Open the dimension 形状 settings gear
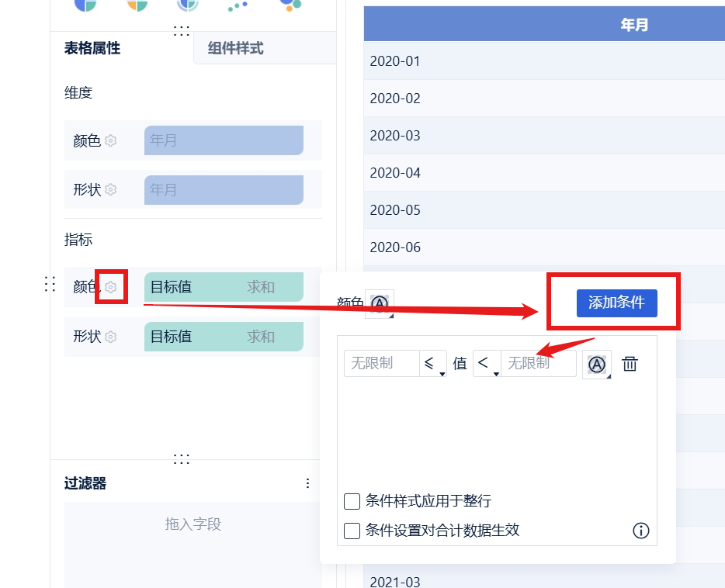The height and width of the screenshot is (588, 725). click(x=110, y=189)
